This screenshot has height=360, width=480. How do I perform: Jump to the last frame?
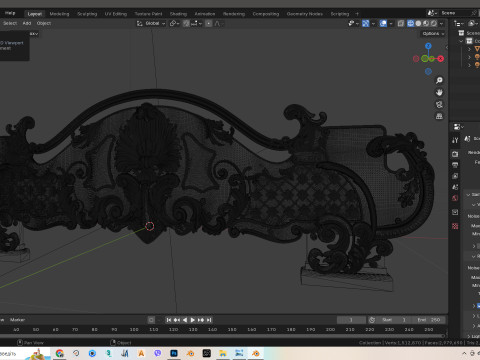[x=209, y=320]
